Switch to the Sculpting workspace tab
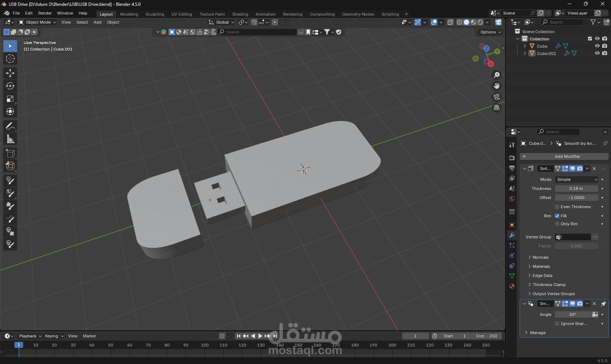Screen dimensions: 611x364 155,14
